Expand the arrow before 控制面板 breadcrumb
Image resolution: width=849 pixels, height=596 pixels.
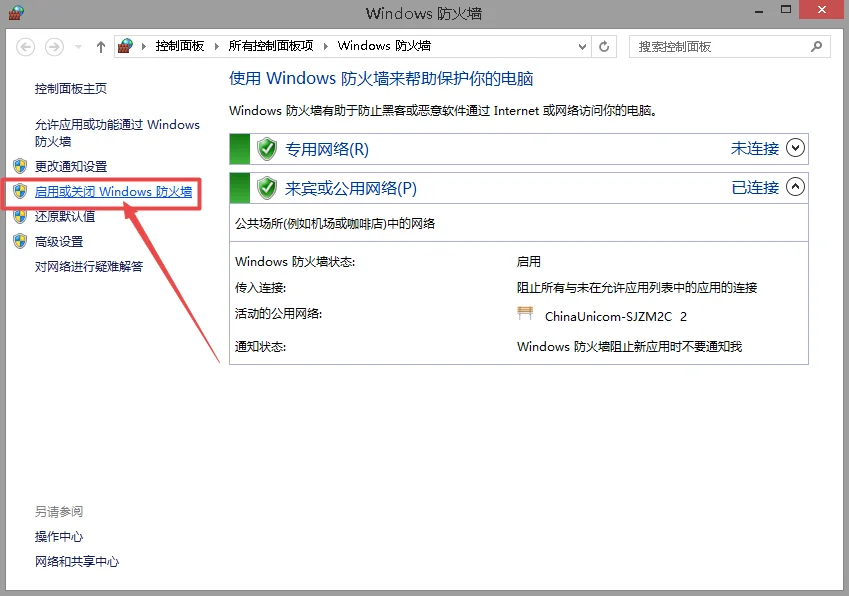pos(143,47)
